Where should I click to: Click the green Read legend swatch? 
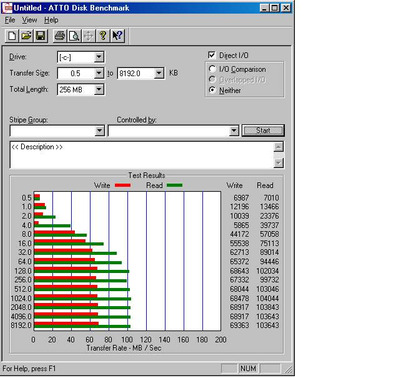[x=175, y=185]
